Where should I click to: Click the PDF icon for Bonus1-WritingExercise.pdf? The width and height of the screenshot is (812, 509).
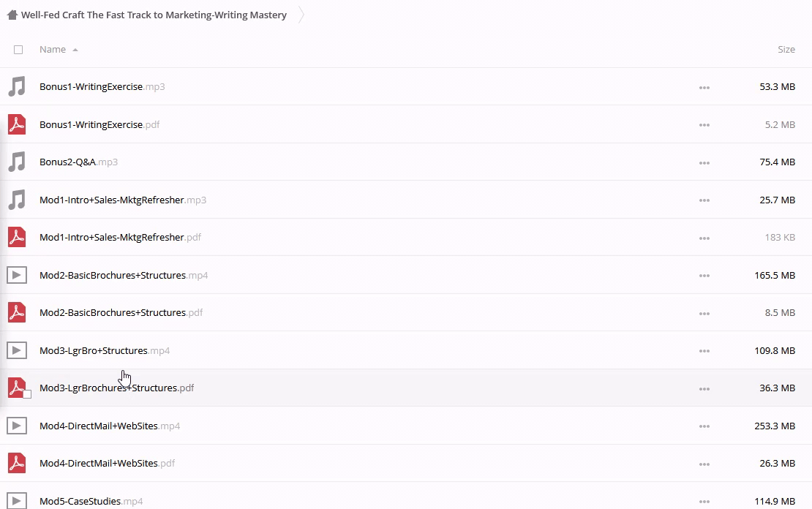point(17,124)
